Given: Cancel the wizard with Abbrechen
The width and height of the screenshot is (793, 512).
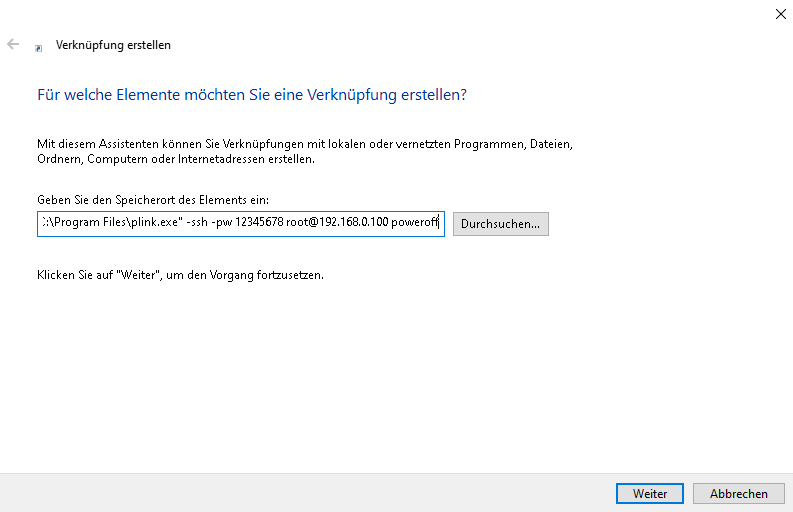Looking at the screenshot, I should click(x=739, y=494).
